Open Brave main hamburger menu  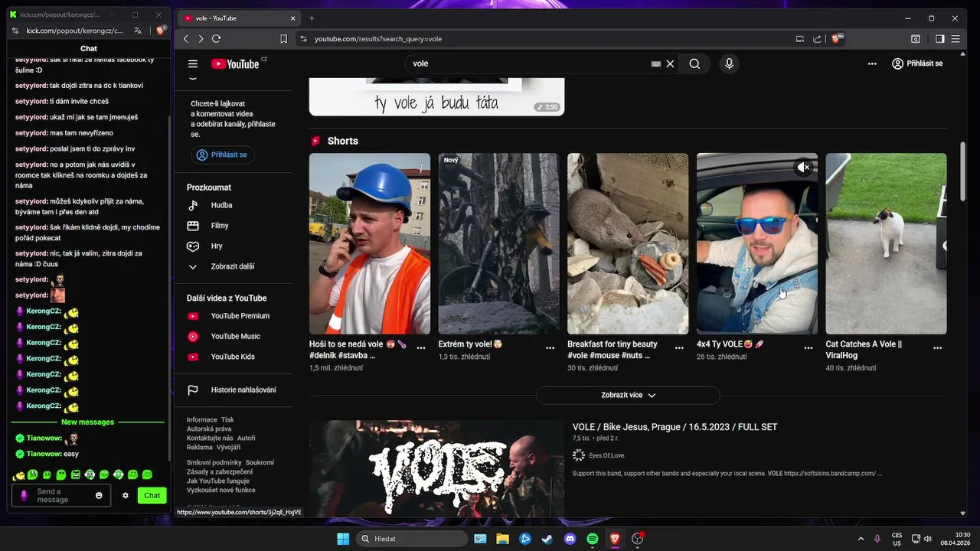956,39
